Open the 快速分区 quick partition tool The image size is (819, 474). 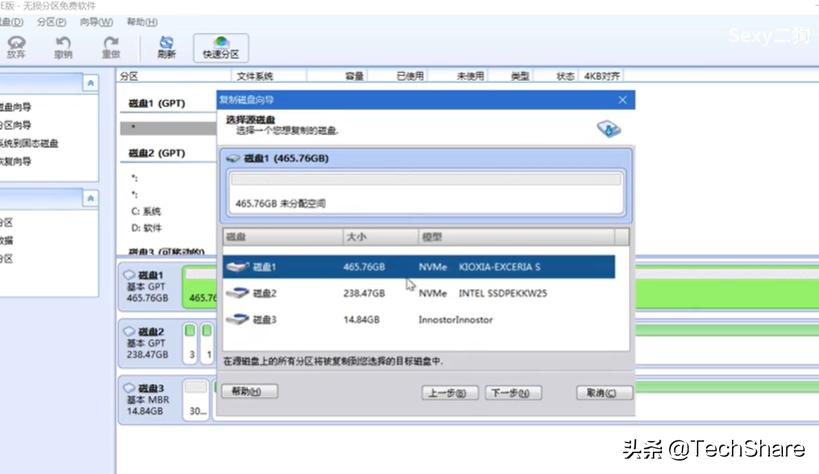[x=220, y=48]
